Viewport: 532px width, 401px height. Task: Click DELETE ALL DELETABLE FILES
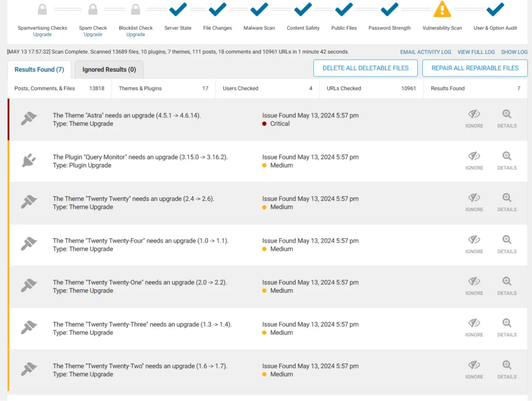(x=365, y=68)
